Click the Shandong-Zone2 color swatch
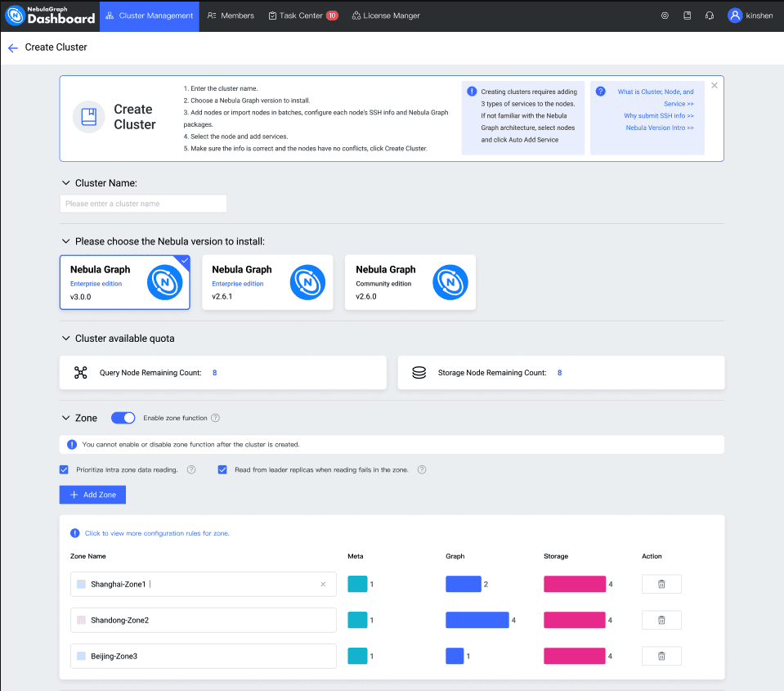 coord(81,620)
